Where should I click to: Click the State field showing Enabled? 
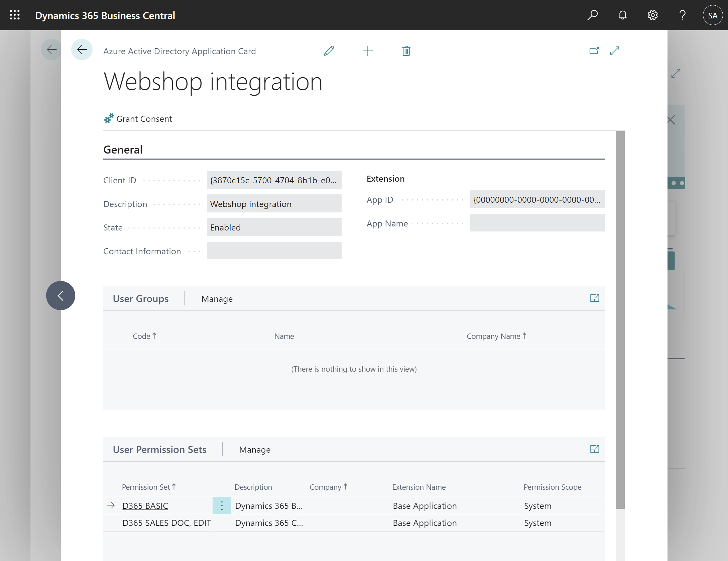pyautogui.click(x=274, y=227)
